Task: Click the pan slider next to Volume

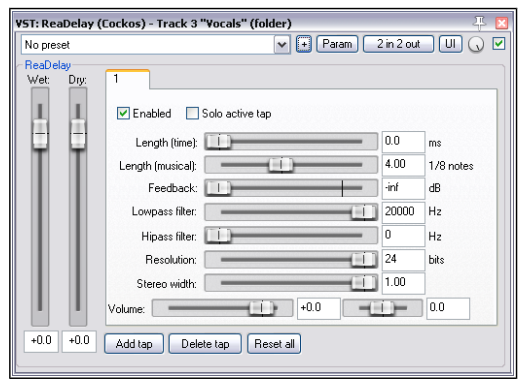Action: (x=383, y=308)
